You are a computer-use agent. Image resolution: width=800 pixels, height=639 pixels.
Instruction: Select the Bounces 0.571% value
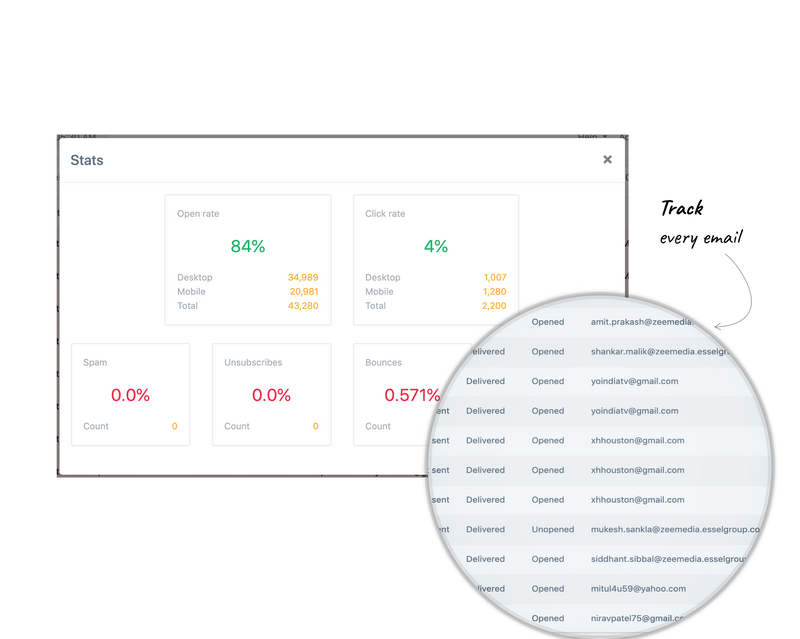(412, 395)
